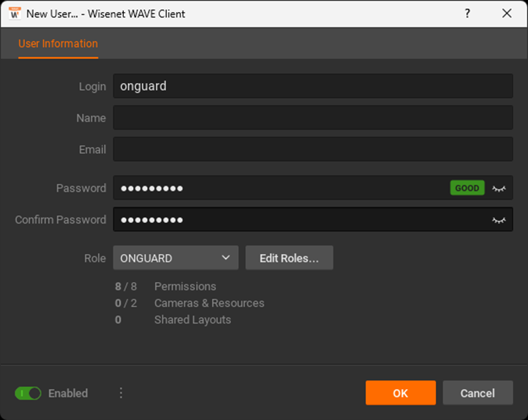Image resolution: width=528 pixels, height=420 pixels.
Task: Open the three-dot more options menu
Action: (x=121, y=393)
